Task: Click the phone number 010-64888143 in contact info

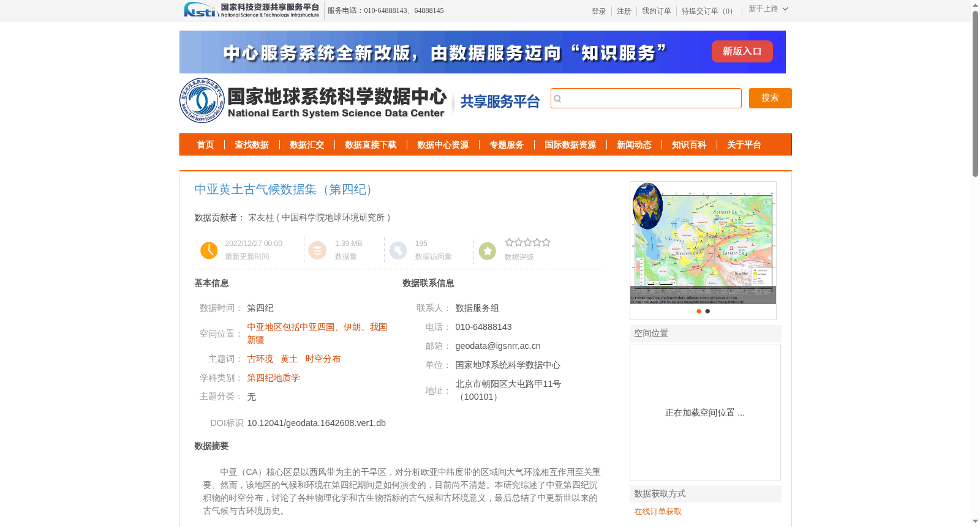Action: [x=483, y=327]
